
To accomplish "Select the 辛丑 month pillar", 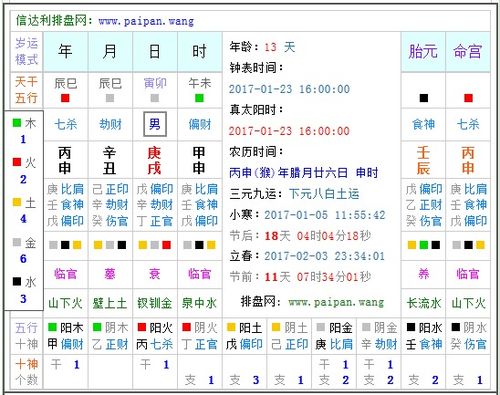I will pos(110,161).
